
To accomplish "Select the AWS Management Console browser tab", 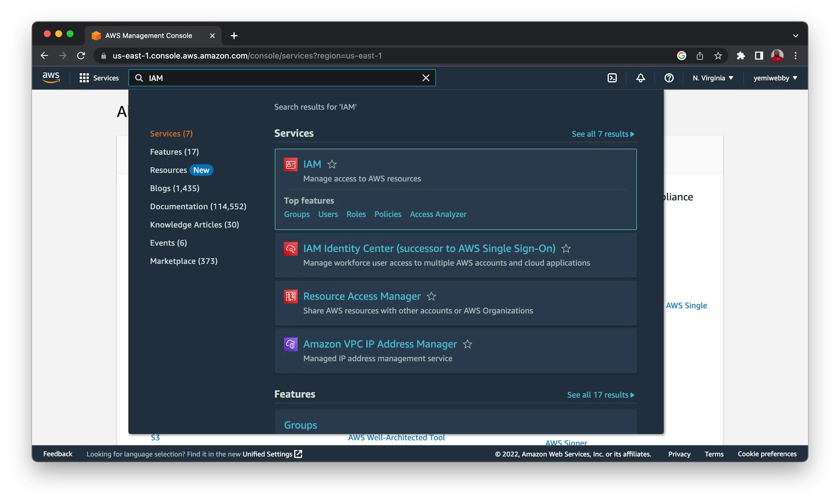I will point(149,35).
